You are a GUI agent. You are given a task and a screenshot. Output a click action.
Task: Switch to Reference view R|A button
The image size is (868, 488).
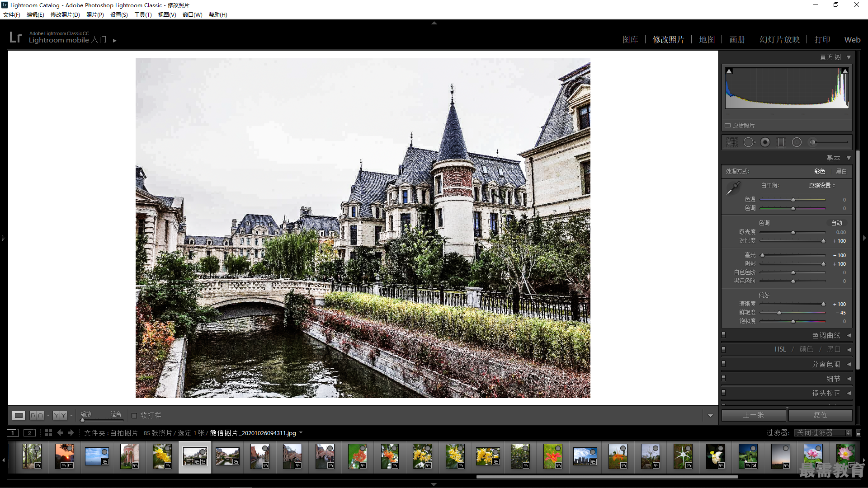[x=37, y=415]
